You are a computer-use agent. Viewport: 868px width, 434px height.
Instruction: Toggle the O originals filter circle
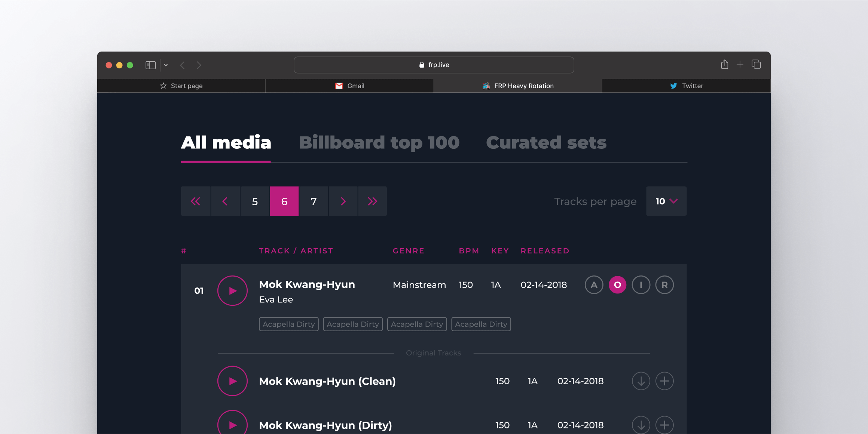point(617,285)
